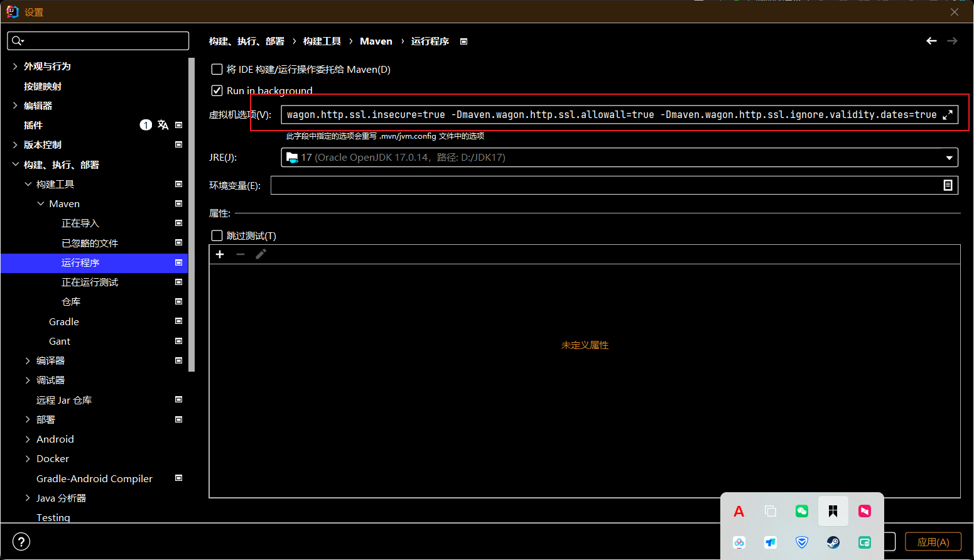Disable the Run in background option
The width and height of the screenshot is (974, 560).
217,90
